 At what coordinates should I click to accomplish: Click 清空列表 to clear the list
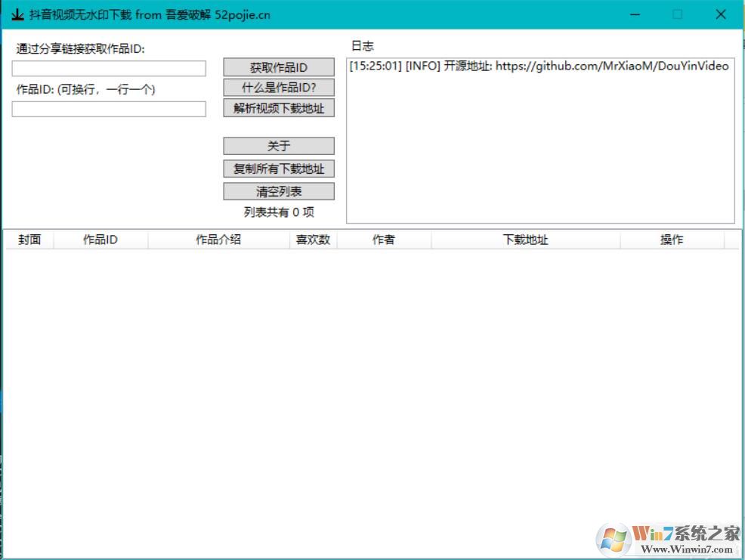point(278,190)
